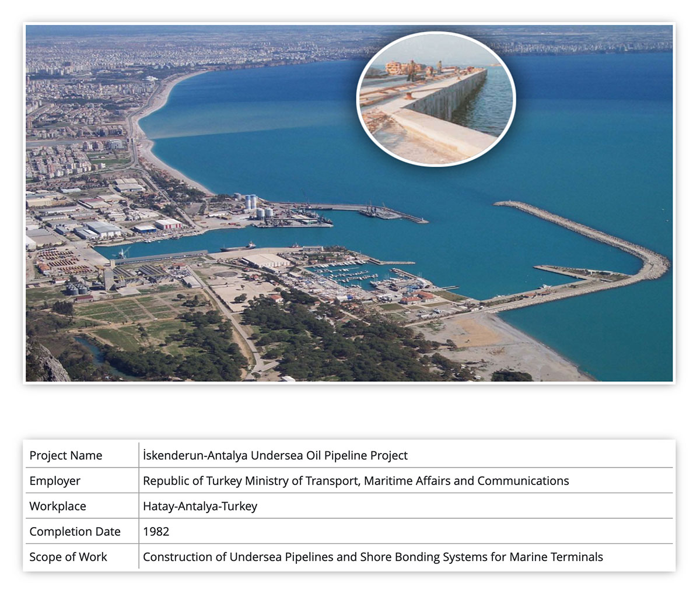The height and width of the screenshot is (590, 700).
Task: Select the 'Workplace' label cell
Action: pyautogui.click(x=58, y=506)
